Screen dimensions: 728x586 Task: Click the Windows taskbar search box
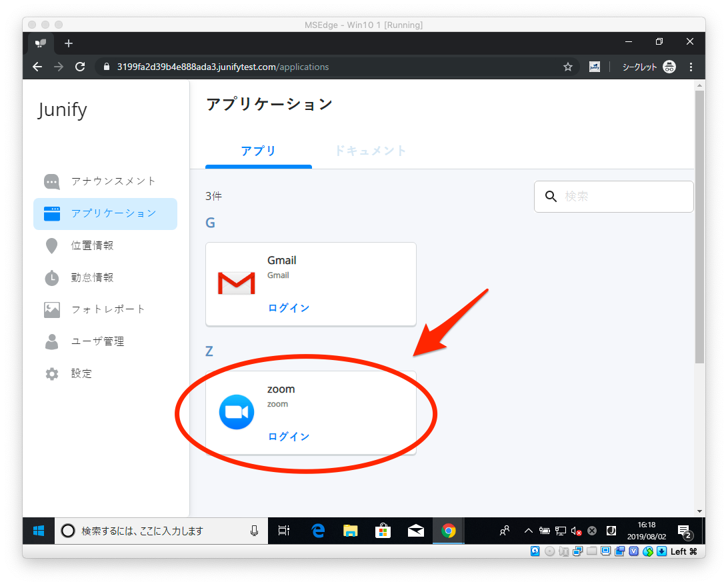[161, 531]
